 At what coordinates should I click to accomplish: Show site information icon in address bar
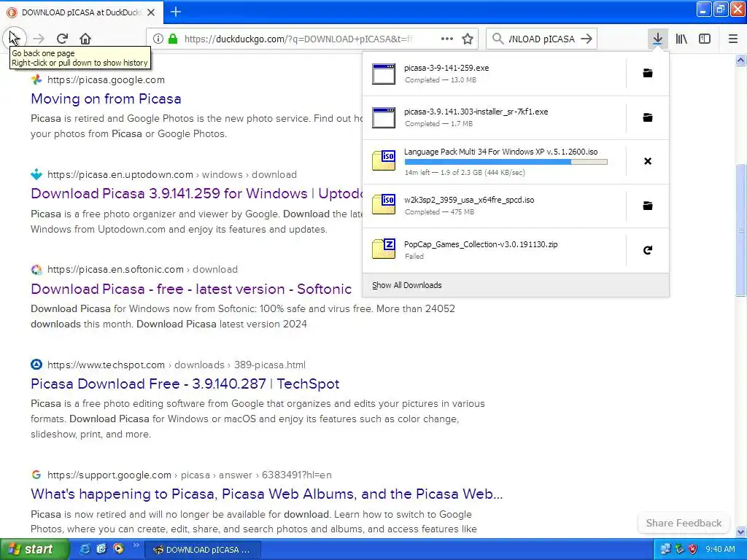point(158,39)
